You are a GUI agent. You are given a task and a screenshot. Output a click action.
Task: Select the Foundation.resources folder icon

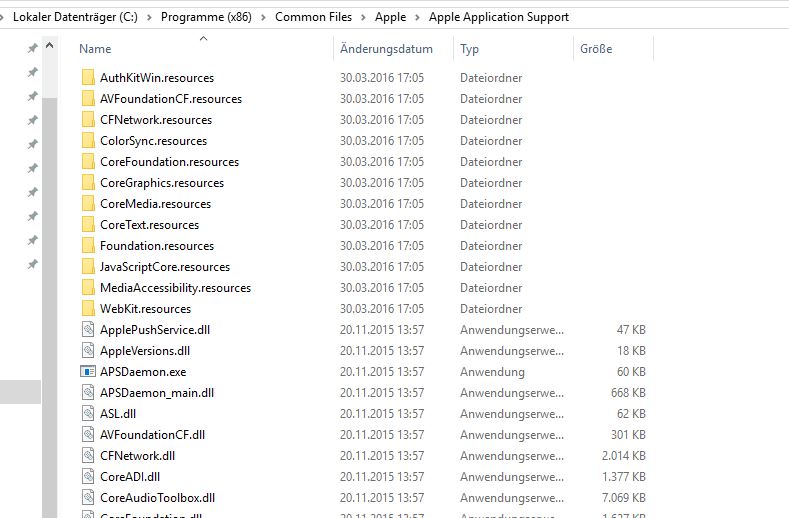click(x=88, y=246)
